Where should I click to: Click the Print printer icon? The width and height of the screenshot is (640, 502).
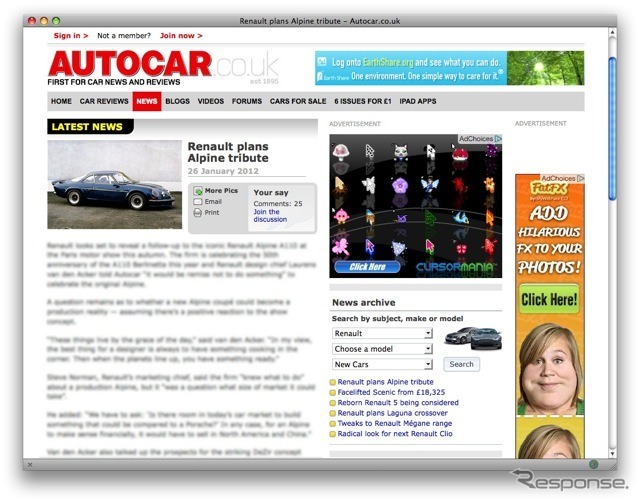[198, 213]
